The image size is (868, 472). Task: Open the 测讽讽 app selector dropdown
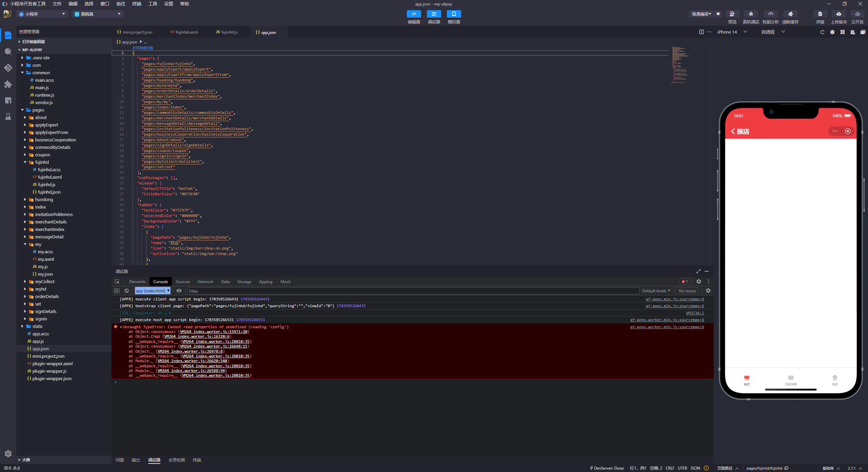[98, 14]
